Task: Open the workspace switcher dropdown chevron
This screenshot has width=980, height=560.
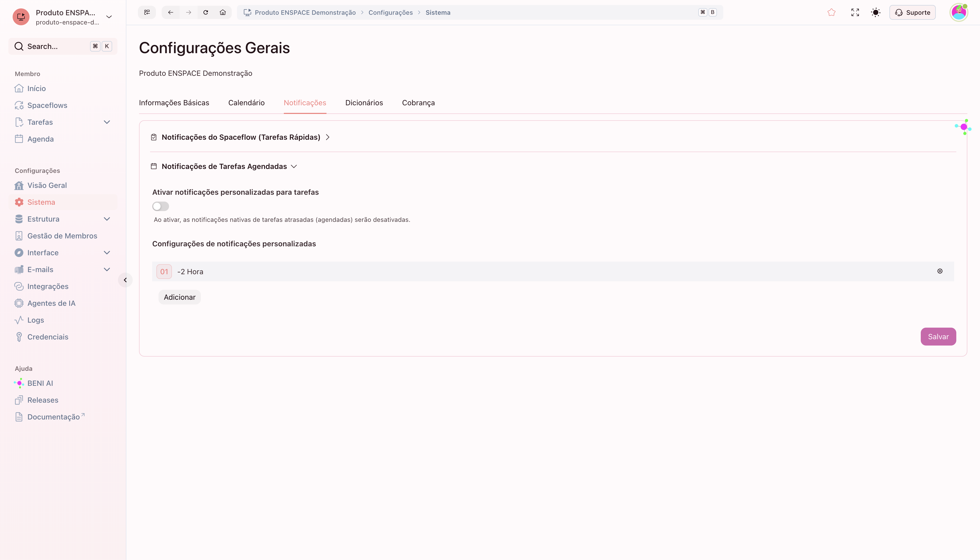Action: 109,17
